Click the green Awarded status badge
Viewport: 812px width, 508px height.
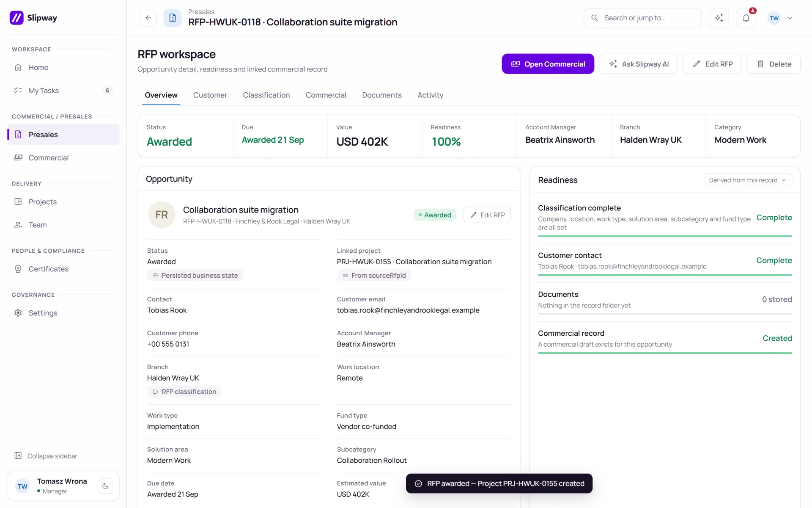click(x=435, y=215)
